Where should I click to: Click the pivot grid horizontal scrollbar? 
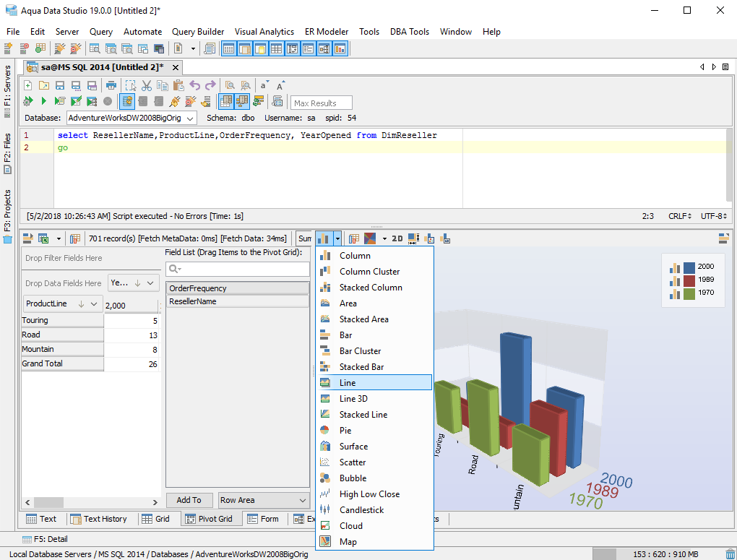tap(91, 502)
